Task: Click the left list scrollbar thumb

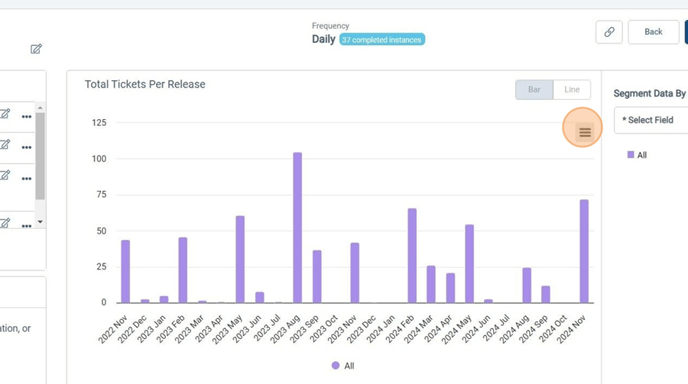Action: pyautogui.click(x=40, y=156)
